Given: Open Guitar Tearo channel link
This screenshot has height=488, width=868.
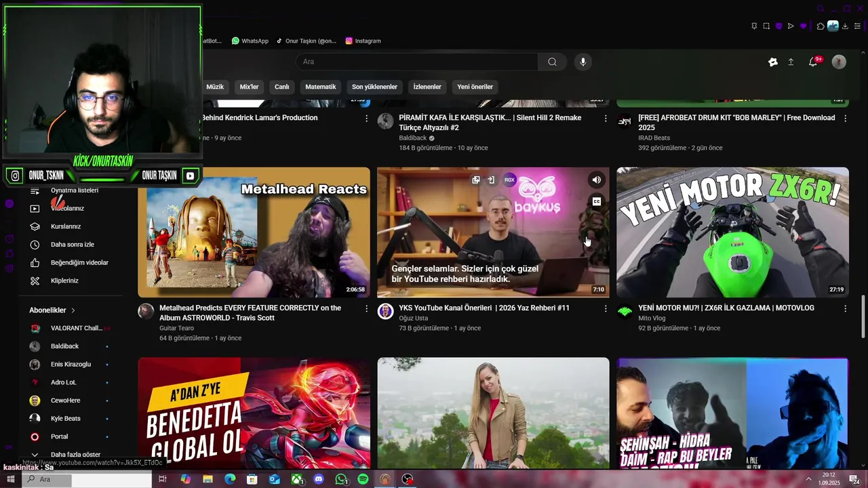Looking at the screenshot, I should (176, 328).
